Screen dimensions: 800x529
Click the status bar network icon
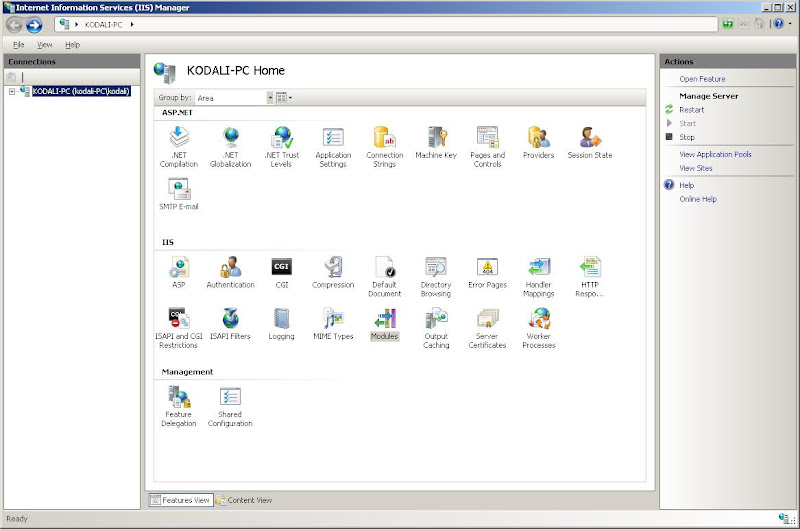click(785, 519)
